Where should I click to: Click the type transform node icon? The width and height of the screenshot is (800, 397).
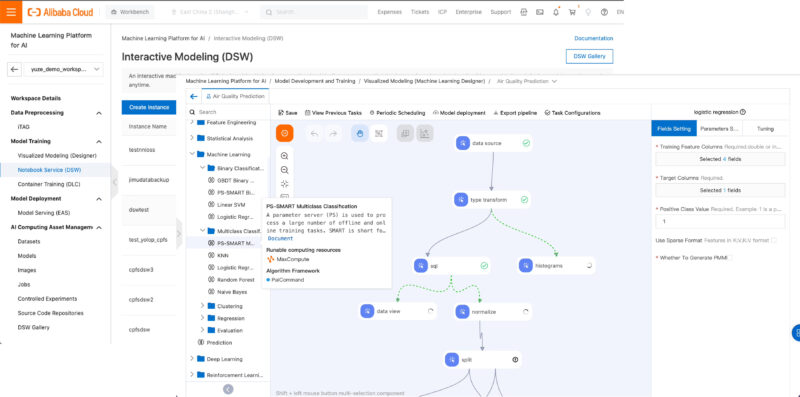coord(461,200)
